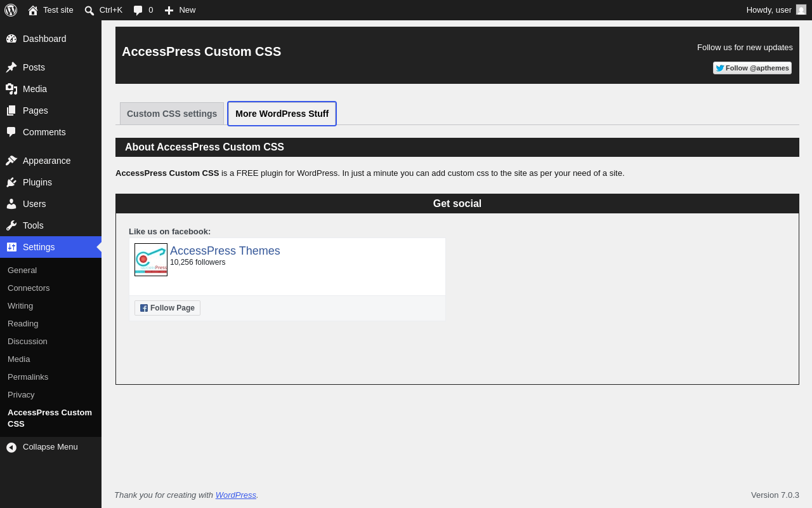Click the Tools wrench icon
Image resolution: width=812 pixels, height=508 pixels.
(x=11, y=225)
